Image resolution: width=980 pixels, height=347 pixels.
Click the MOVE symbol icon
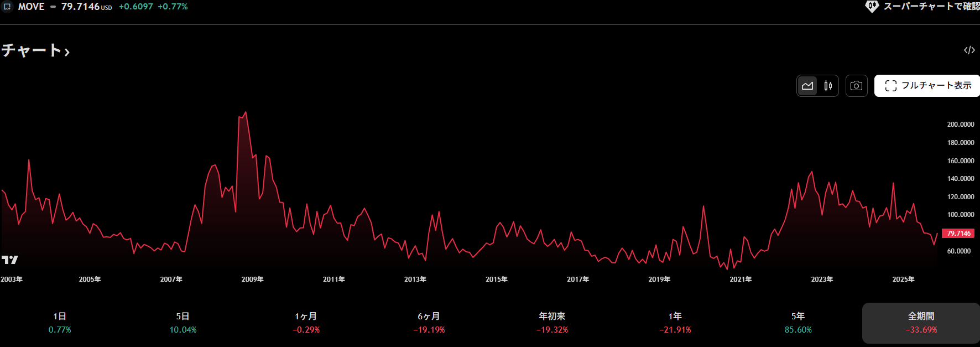7,7
